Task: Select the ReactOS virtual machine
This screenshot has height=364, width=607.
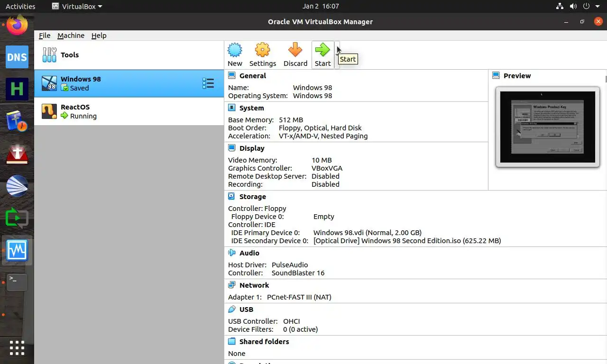Action: click(129, 111)
